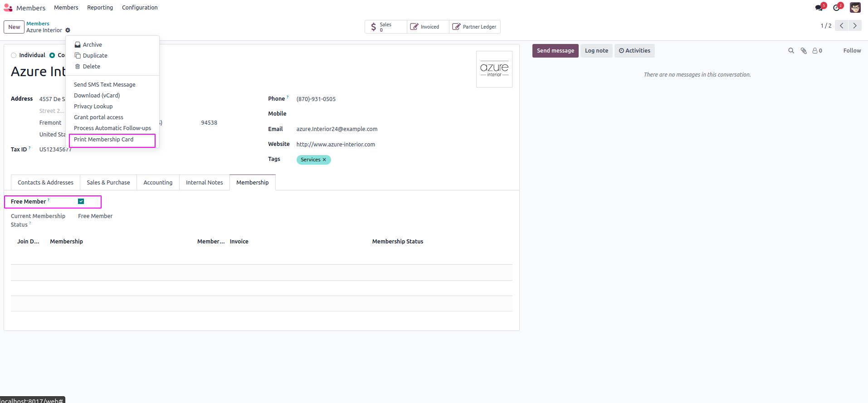Image resolution: width=868 pixels, height=403 pixels.
Task: Click the Email address field
Action: click(x=404, y=129)
